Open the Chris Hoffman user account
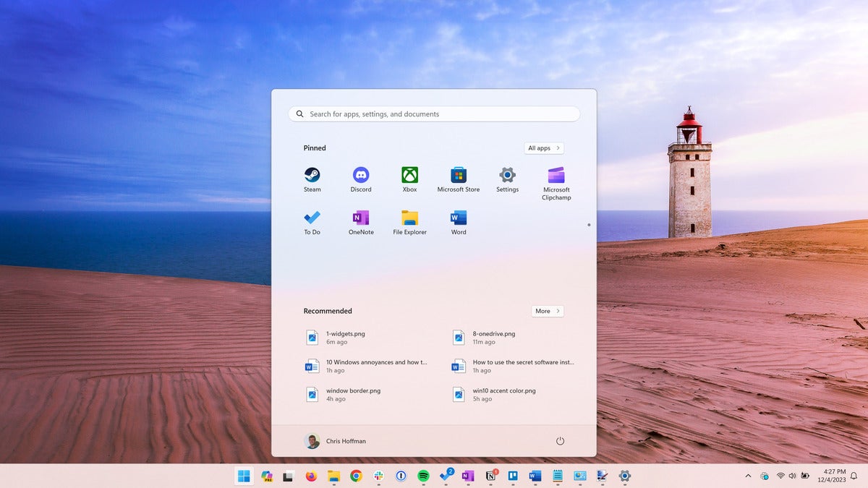This screenshot has width=868, height=488. click(x=335, y=441)
